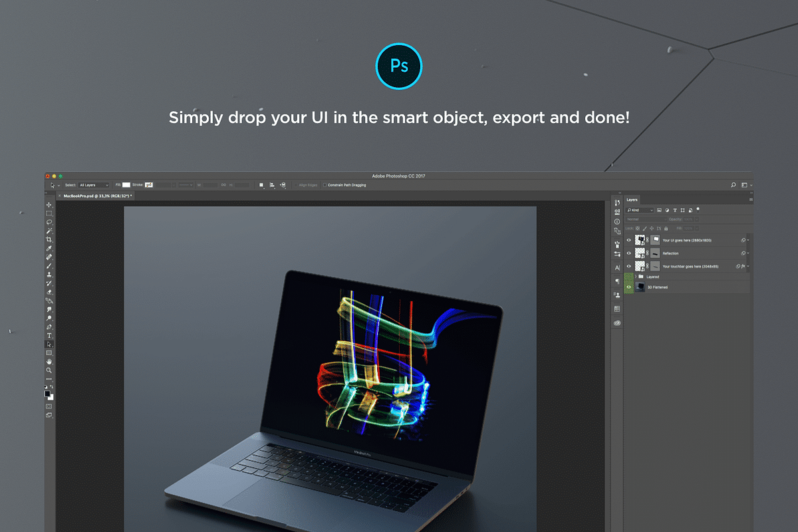Select the Rectangle shape tool
This screenshot has width=798, height=532.
coord(49,352)
